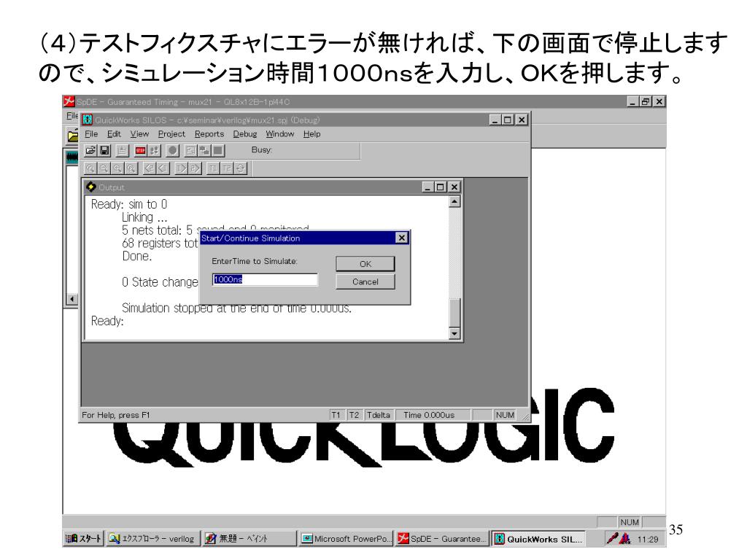
Task: Click OK in Start/Continue Simulation dialog
Action: coord(365,264)
